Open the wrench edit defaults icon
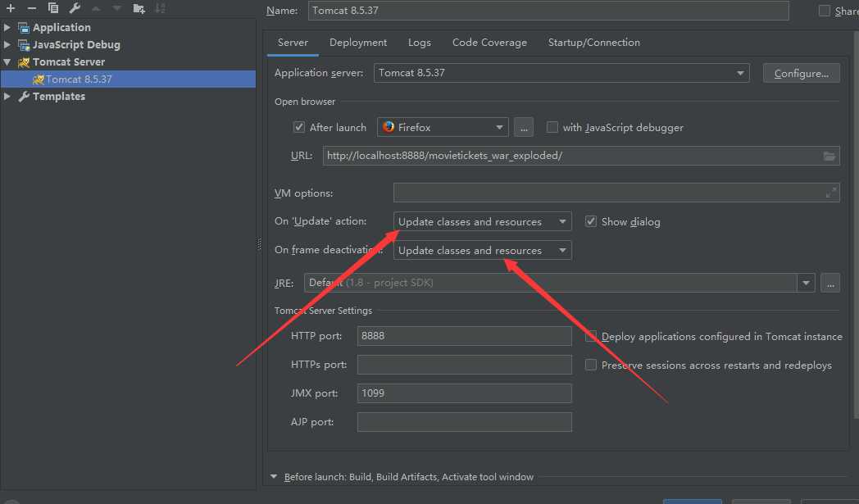Image resolution: width=859 pixels, height=504 pixels. [x=75, y=8]
